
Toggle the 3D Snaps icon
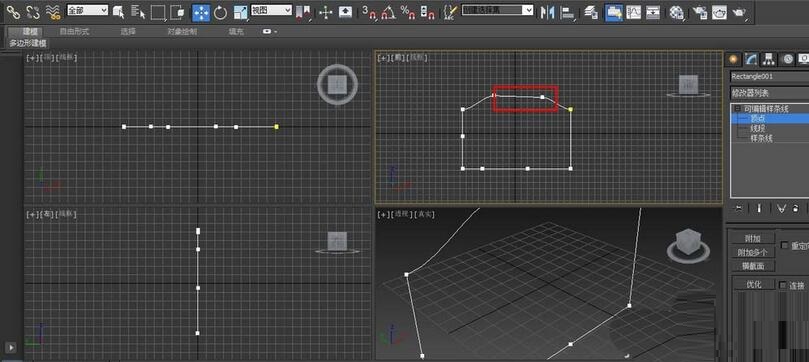coord(369,12)
